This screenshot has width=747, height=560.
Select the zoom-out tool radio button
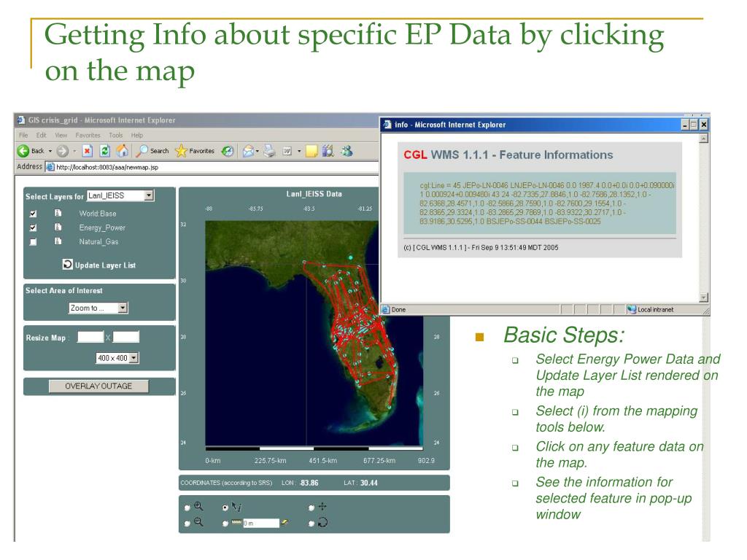click(187, 524)
